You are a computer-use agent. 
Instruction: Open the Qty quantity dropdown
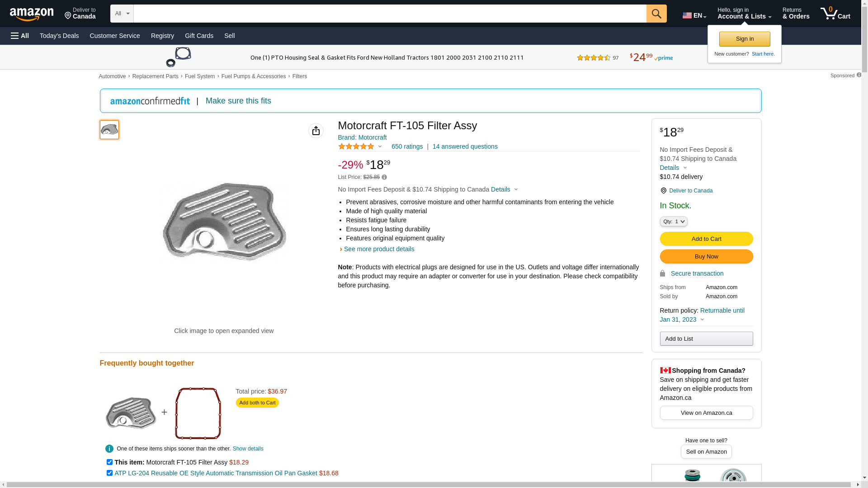(x=674, y=221)
